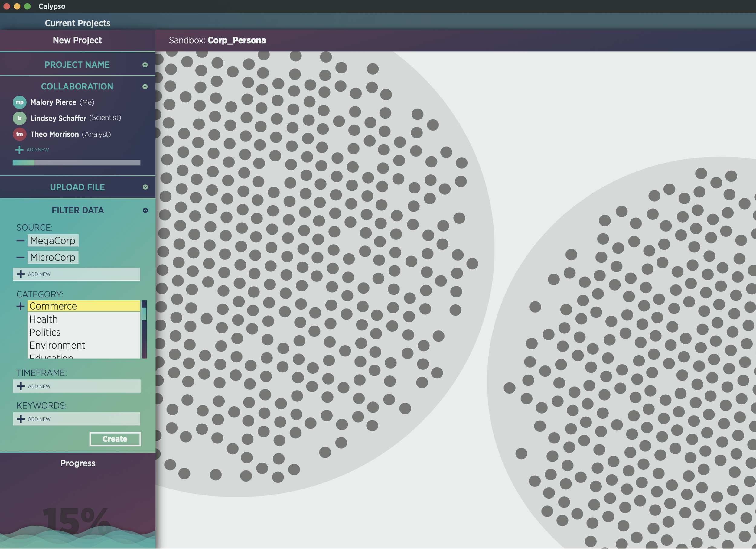Expand the Project Name section arrow
Screen dimensions: 756x549
pyautogui.click(x=145, y=65)
